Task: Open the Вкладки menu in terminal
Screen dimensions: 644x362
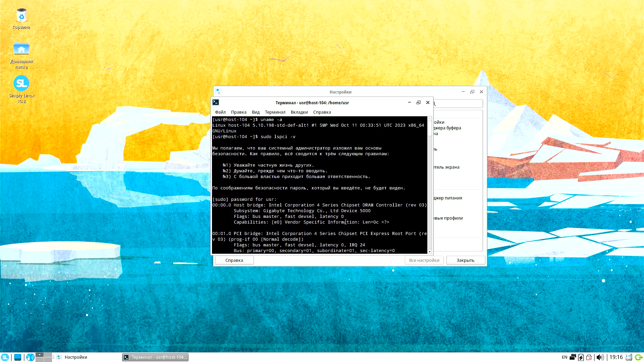Action: click(x=299, y=112)
